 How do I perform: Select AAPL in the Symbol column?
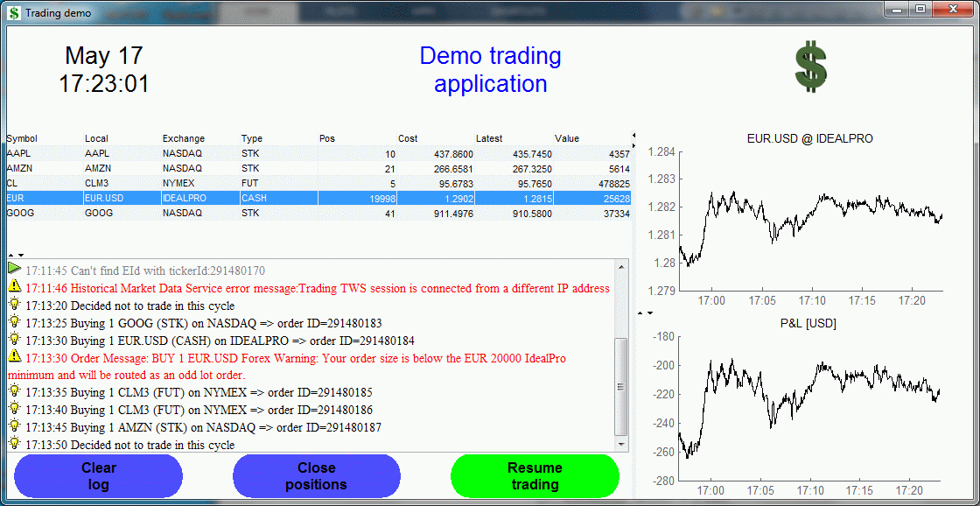(x=45, y=153)
